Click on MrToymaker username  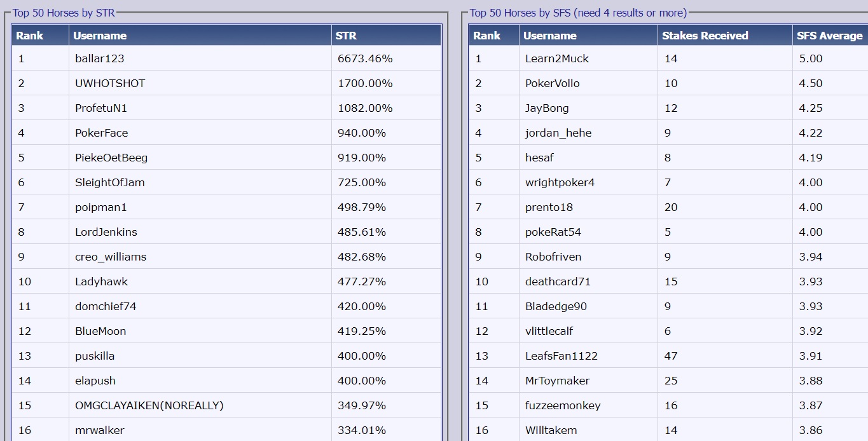558,381
